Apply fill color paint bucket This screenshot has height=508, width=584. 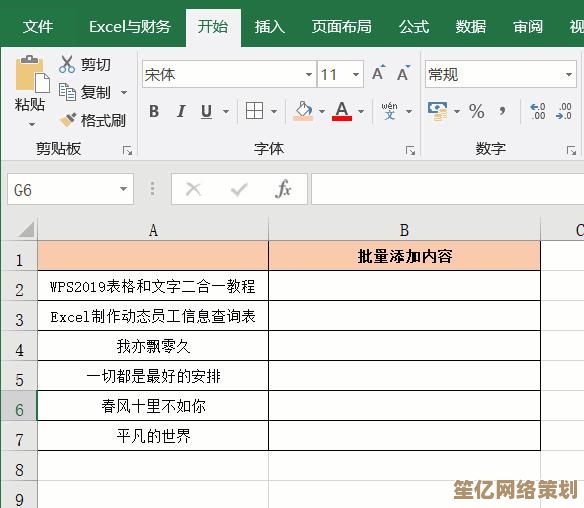(303, 111)
